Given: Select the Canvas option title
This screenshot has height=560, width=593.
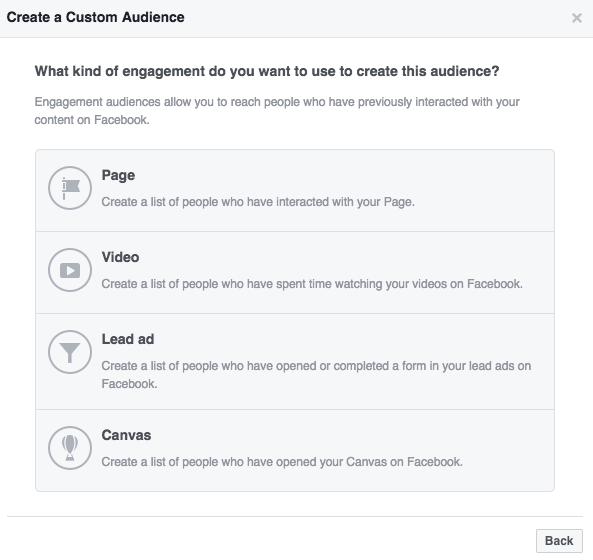Looking at the screenshot, I should (x=126, y=435).
